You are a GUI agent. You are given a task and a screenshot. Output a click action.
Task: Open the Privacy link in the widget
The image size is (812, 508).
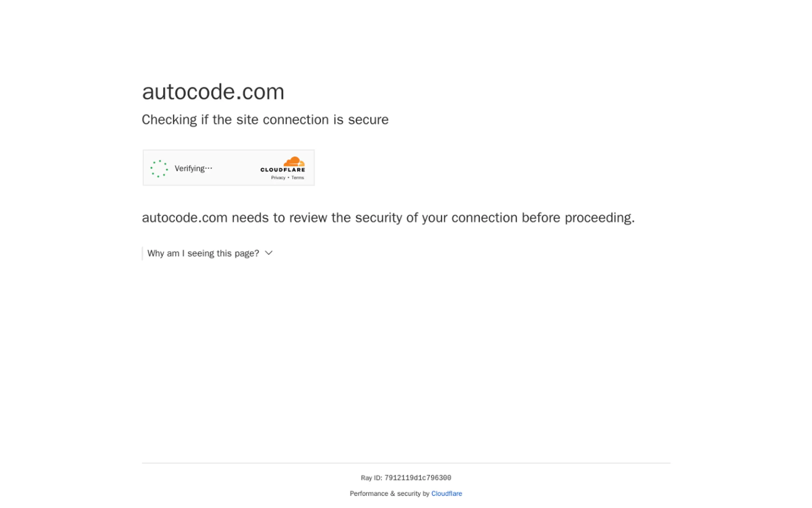click(278, 178)
